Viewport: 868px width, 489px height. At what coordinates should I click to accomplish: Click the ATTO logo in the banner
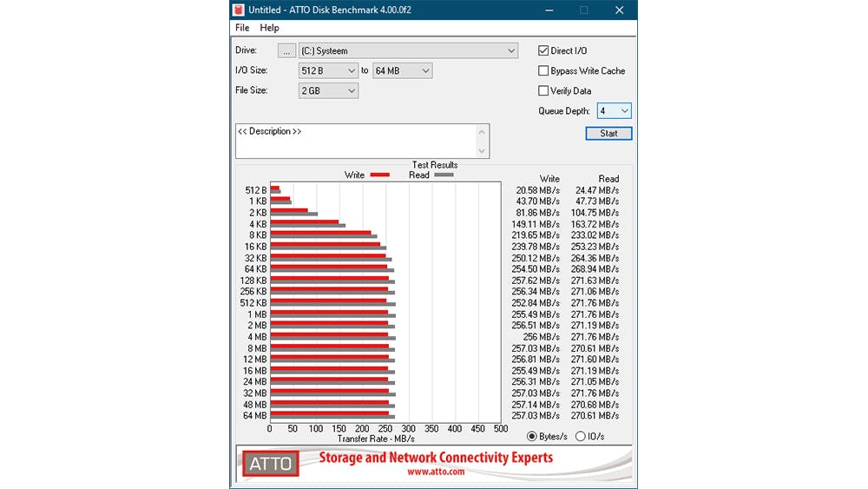click(x=271, y=464)
